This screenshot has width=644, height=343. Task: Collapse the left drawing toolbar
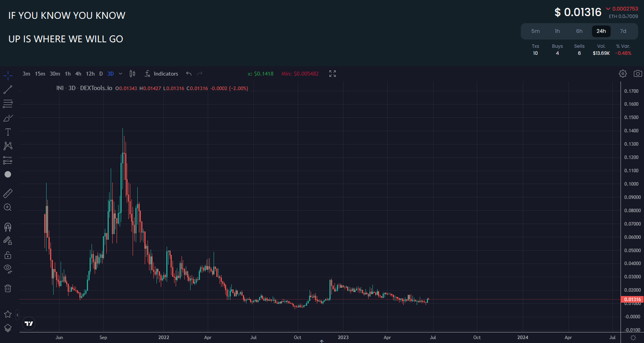tap(18, 314)
